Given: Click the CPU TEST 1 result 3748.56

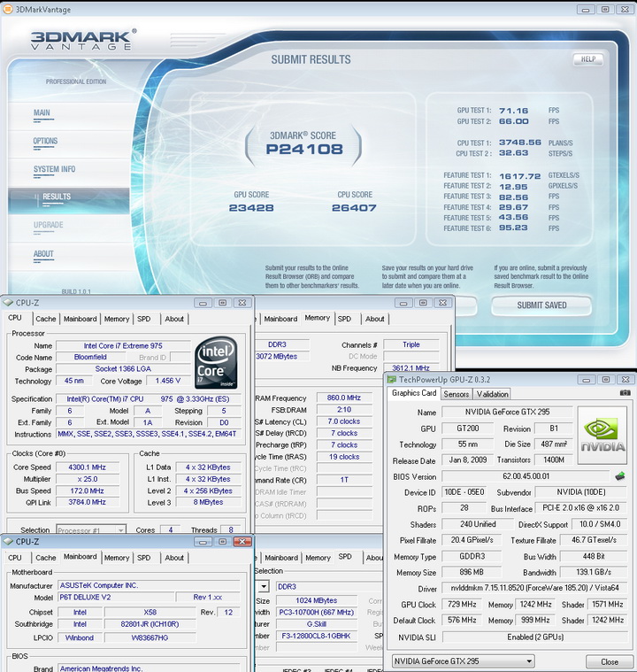Looking at the screenshot, I should 520,143.
